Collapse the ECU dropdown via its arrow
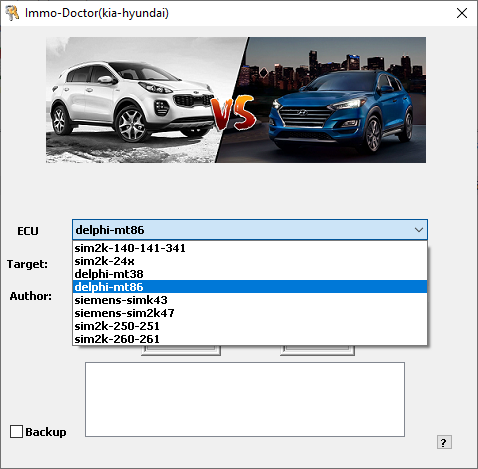 (x=419, y=230)
